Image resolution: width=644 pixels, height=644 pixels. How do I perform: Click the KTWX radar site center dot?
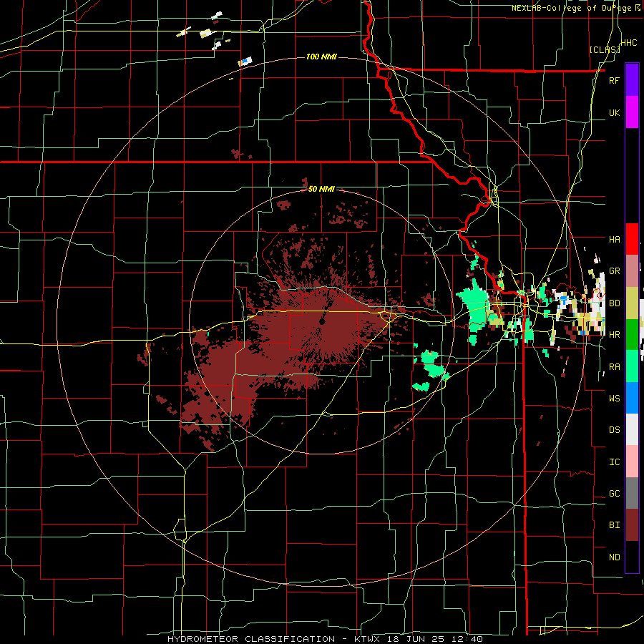tap(322, 321)
